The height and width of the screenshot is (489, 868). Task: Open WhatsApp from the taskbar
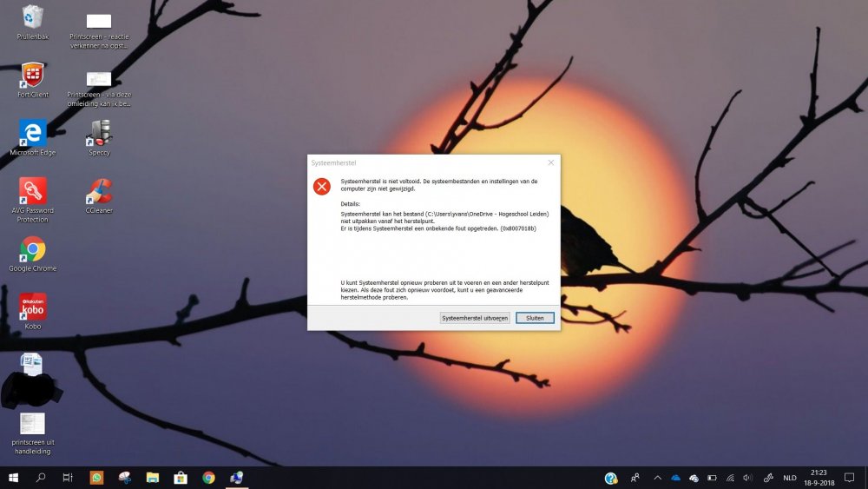click(x=96, y=478)
